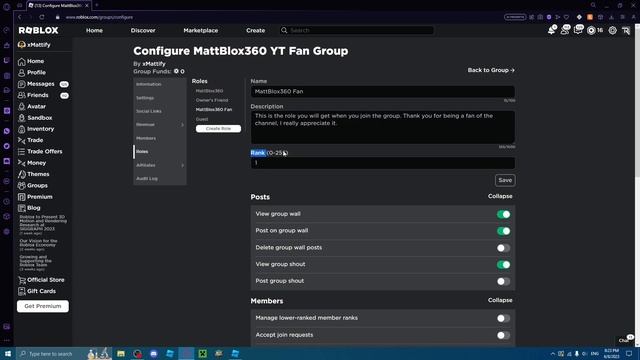The width and height of the screenshot is (640, 360).
Task: Open Roblox notifications bell icon
Action: pos(552,30)
